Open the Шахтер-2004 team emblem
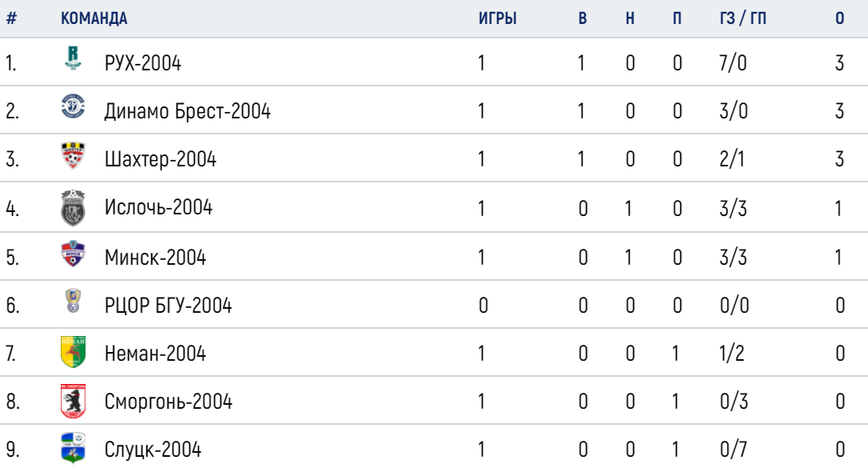Viewport: 868px width, 468px height. click(x=73, y=156)
